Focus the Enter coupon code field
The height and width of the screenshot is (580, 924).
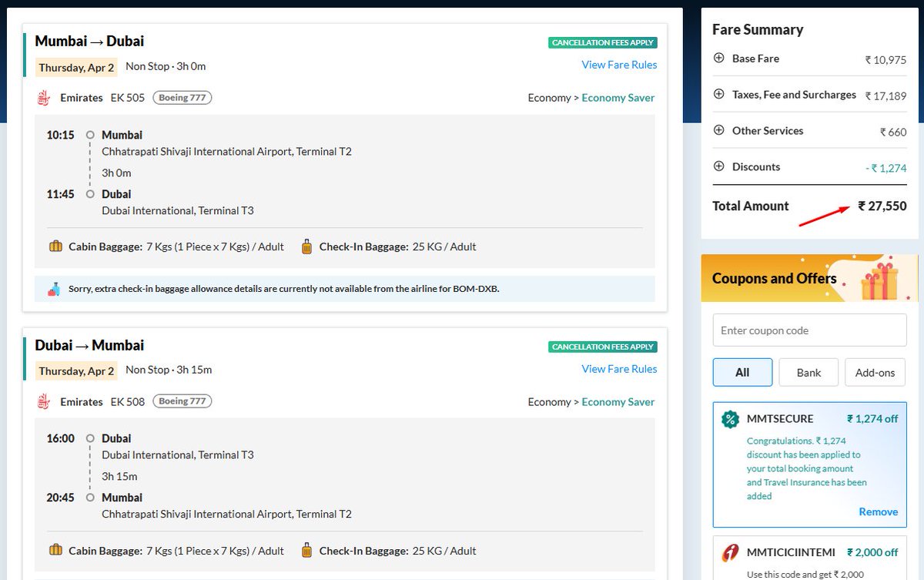pos(809,330)
